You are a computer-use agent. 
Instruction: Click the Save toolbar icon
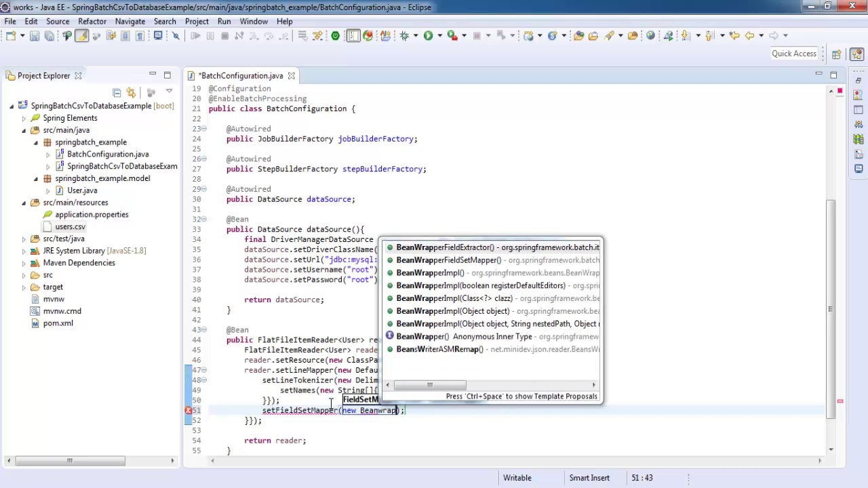pyautogui.click(x=35, y=35)
